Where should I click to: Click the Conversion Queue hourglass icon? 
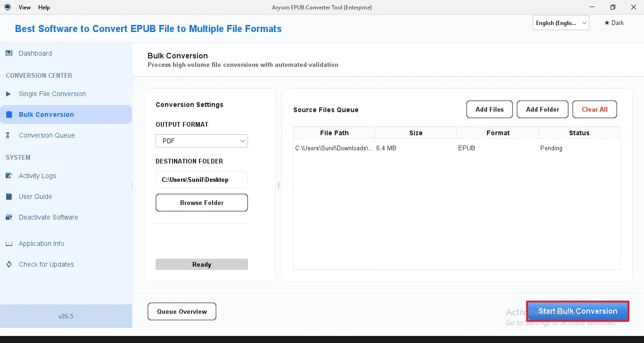pos(8,135)
